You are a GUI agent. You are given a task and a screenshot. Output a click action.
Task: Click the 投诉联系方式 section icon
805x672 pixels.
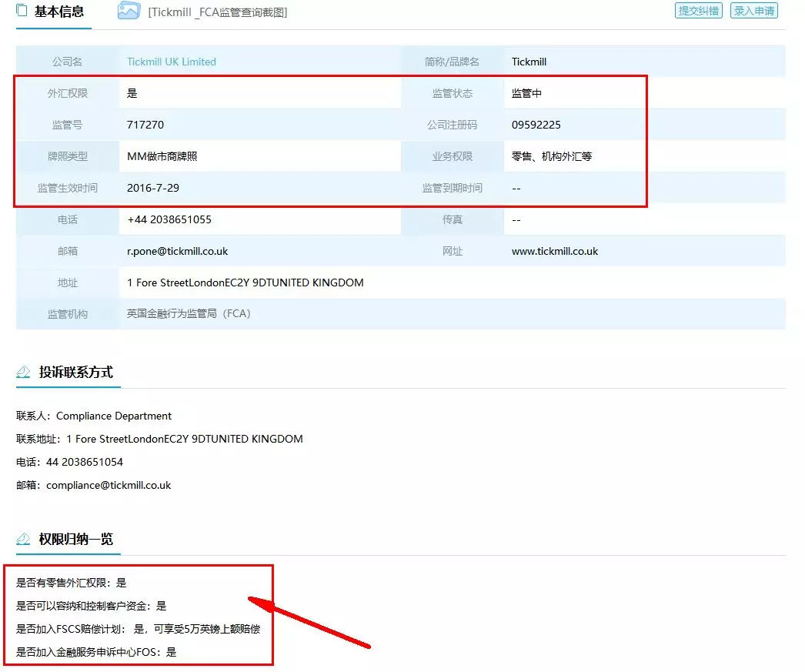click(x=24, y=373)
